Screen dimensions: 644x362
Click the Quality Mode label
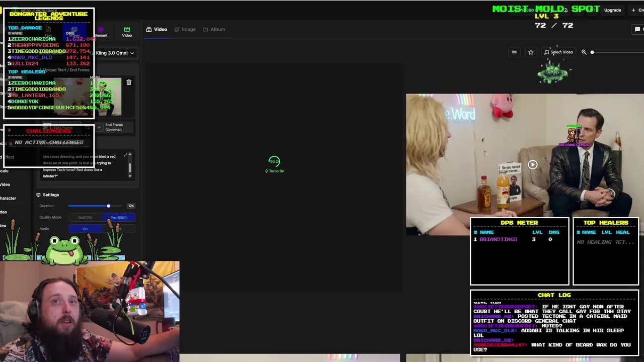50,218
